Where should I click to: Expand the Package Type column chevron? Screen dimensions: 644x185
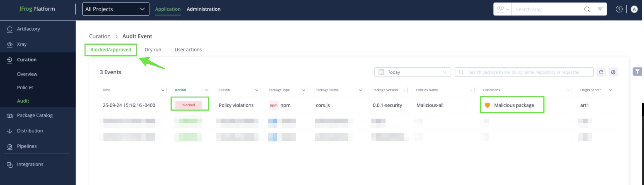[x=303, y=90]
